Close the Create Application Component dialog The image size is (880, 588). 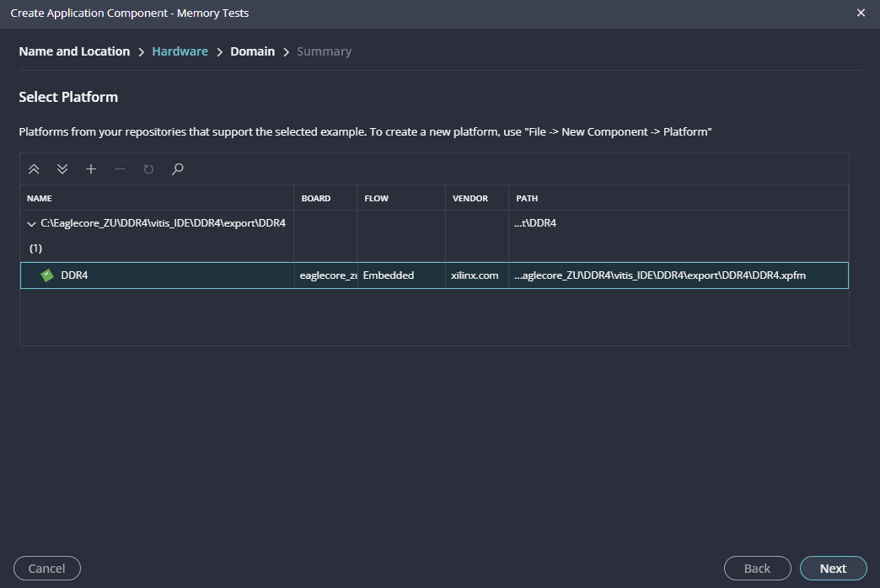pyautogui.click(x=861, y=13)
